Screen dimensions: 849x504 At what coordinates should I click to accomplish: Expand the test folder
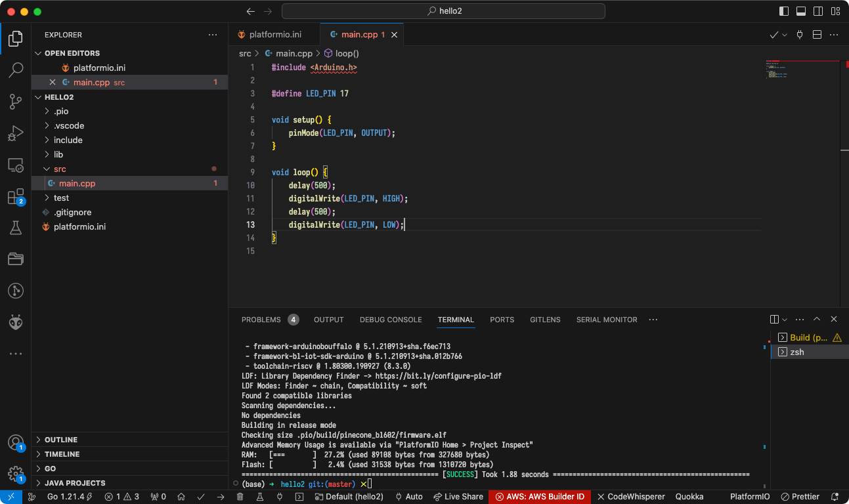pos(129,198)
